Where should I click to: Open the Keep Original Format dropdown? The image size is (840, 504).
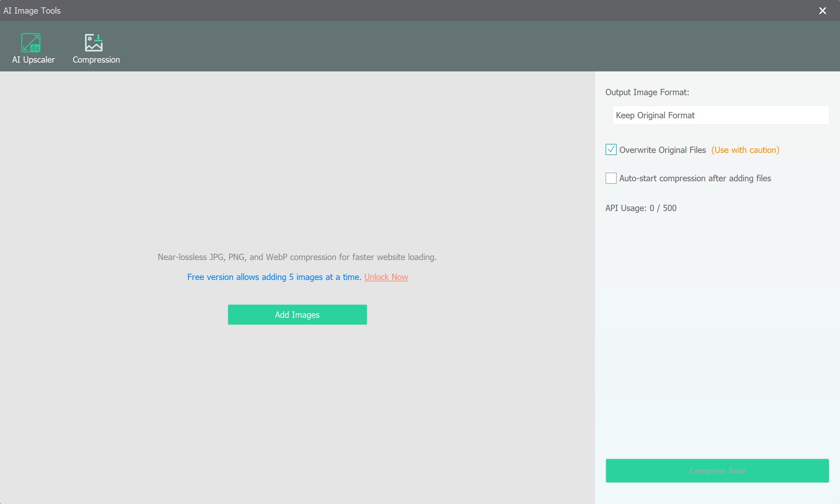[x=720, y=115]
